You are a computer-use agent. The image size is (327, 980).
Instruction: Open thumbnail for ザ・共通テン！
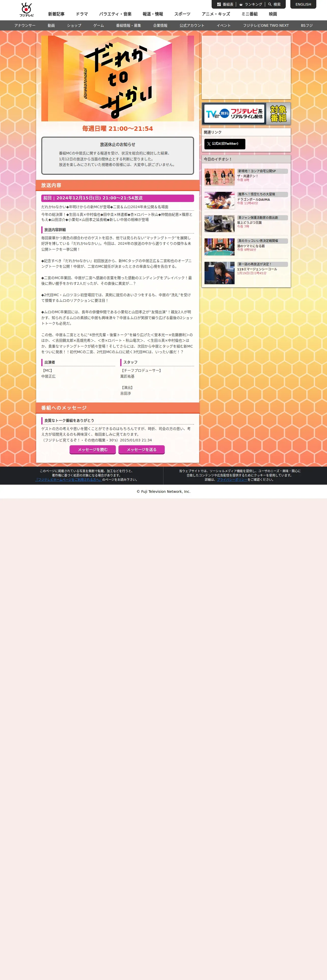pyautogui.click(x=219, y=177)
